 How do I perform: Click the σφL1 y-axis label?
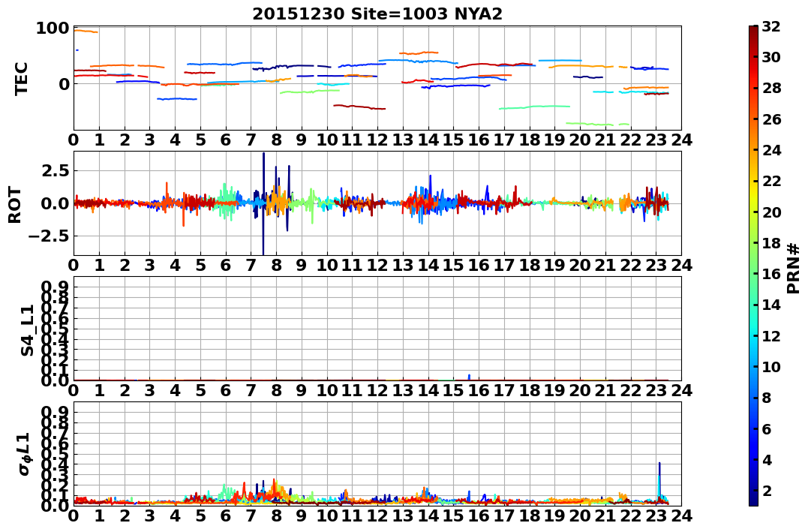[x=25, y=454]
